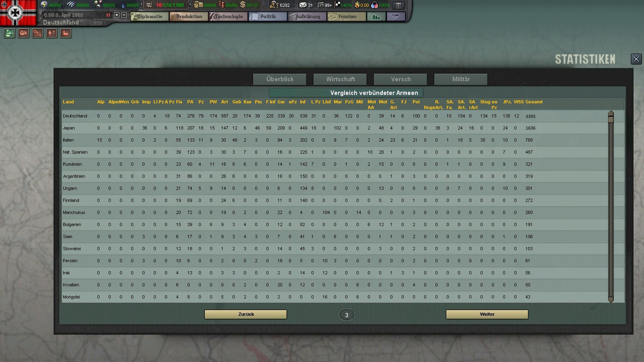The width and height of the screenshot is (644, 362).
Task: Pause the game with the red pause button
Action: coord(108,15)
